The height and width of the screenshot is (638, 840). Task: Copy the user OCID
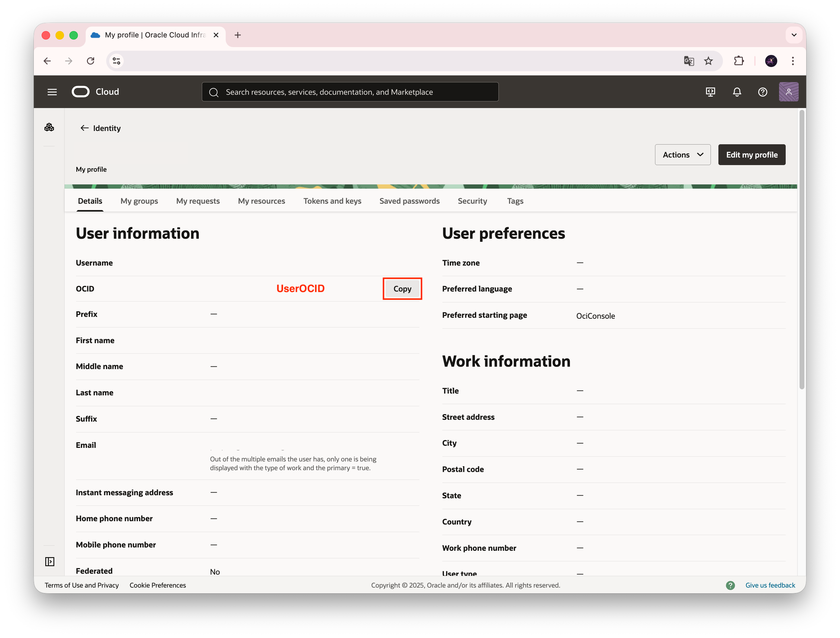click(x=402, y=289)
